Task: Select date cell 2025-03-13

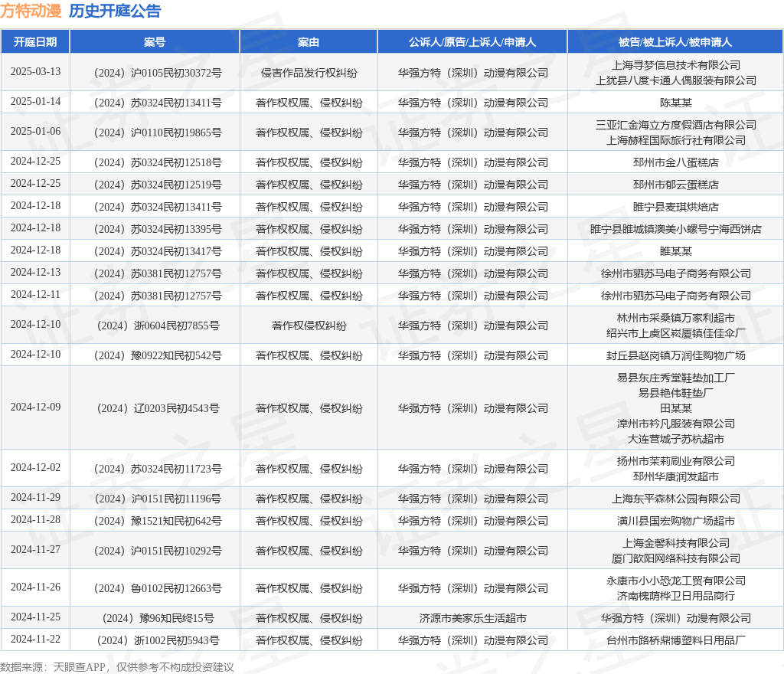Action: 35,71
